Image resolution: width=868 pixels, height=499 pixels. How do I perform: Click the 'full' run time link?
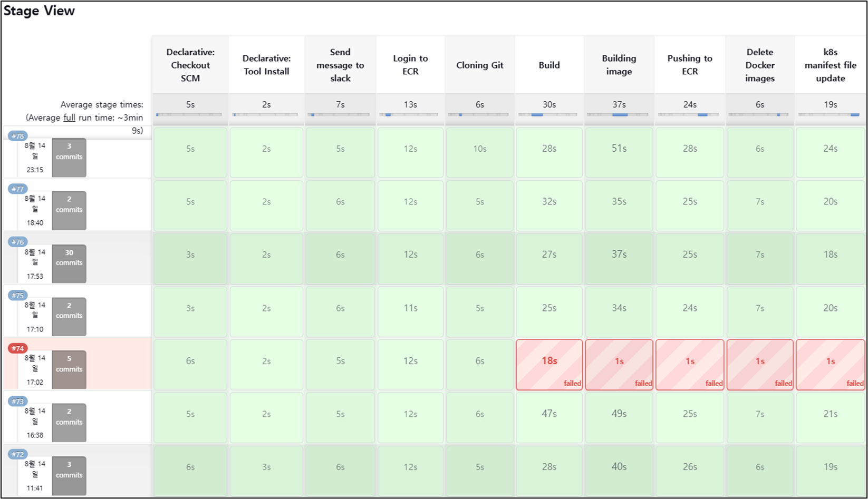[69, 118]
